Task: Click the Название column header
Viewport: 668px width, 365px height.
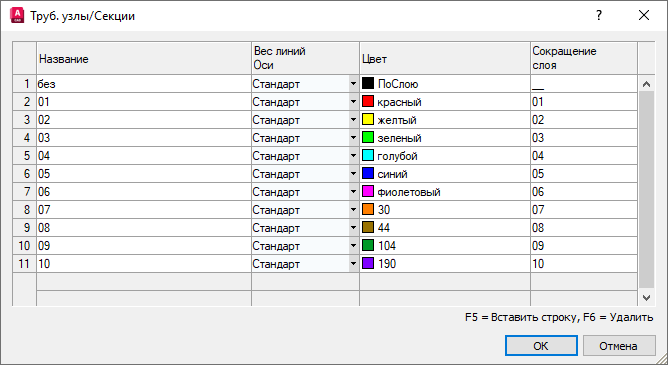Action: [x=144, y=58]
